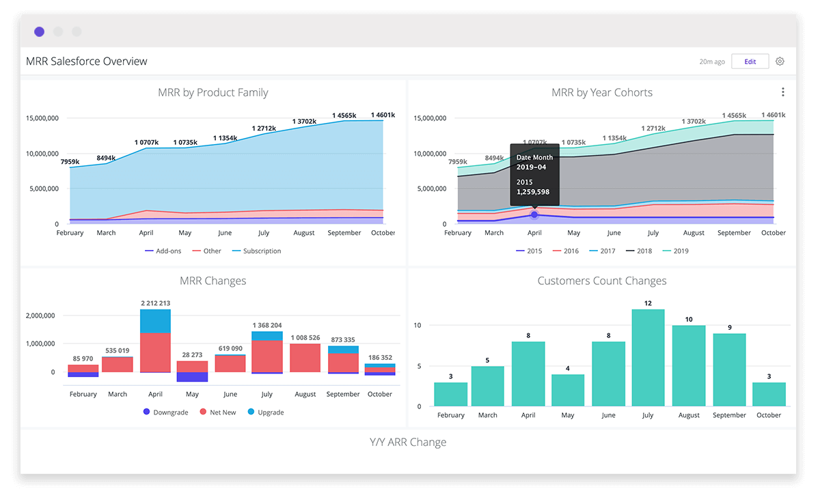Click the 2019-04 data point tooltip
The width and height of the screenshot is (820, 504).
pos(534,175)
